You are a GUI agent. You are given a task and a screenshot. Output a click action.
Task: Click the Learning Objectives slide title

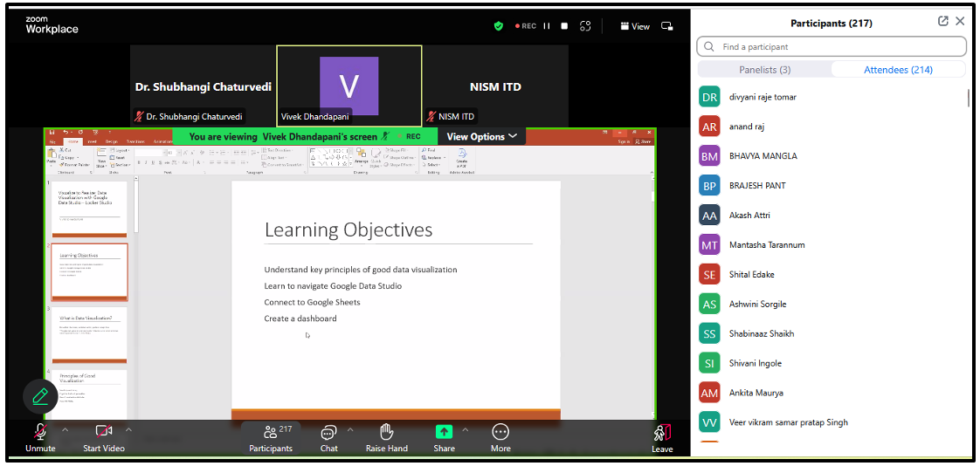pyautogui.click(x=349, y=230)
